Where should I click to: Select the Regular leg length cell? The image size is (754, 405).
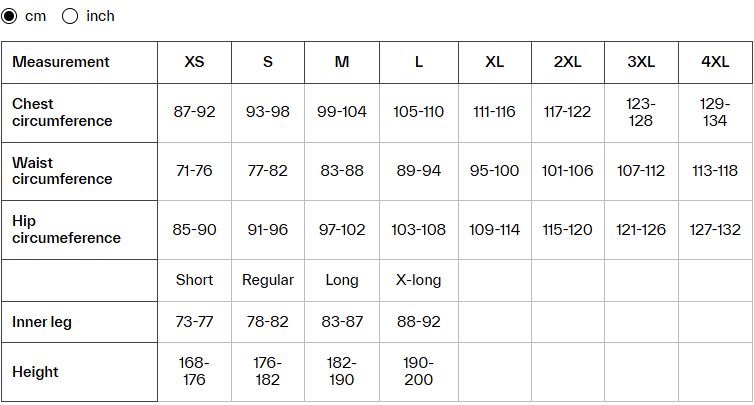pyautogui.click(x=268, y=280)
